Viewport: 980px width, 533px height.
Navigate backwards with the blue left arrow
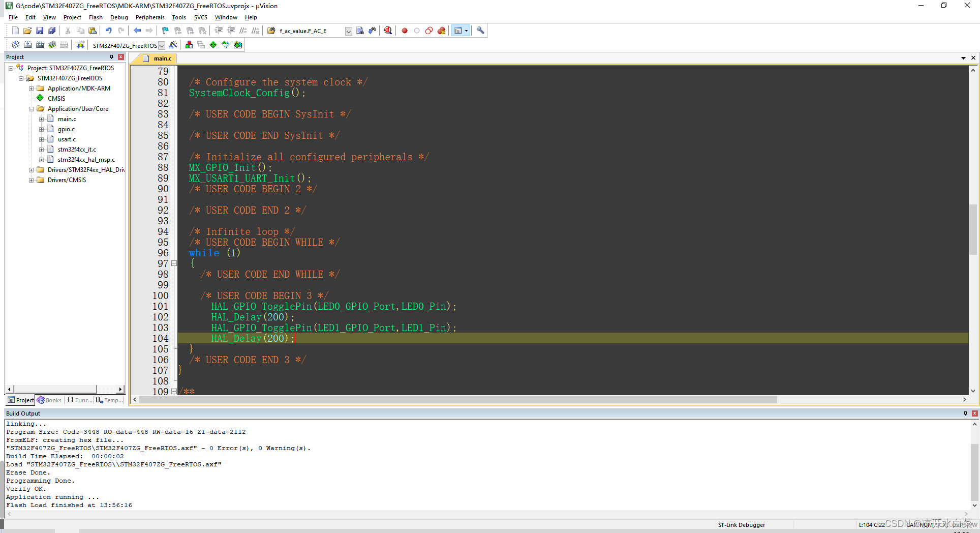tap(137, 31)
